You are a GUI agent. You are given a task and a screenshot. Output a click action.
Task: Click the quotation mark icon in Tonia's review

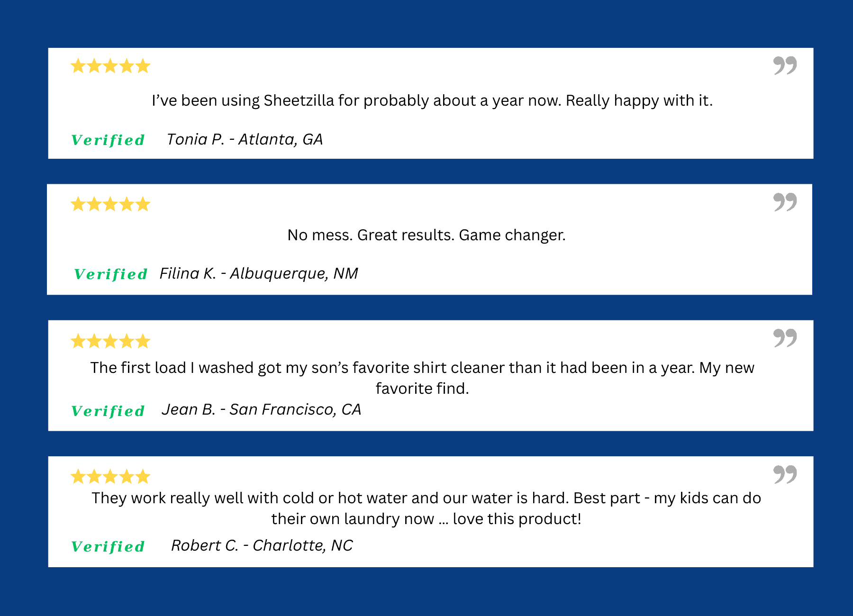tap(785, 65)
